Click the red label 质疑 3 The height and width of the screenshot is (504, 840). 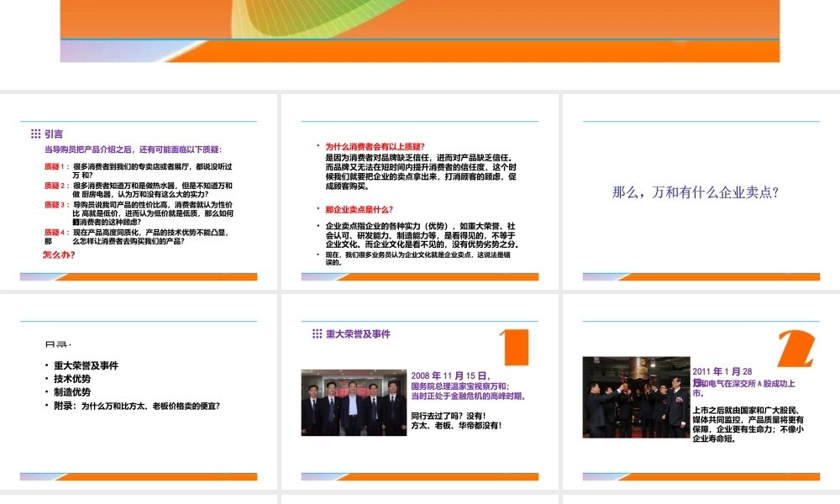pos(56,205)
